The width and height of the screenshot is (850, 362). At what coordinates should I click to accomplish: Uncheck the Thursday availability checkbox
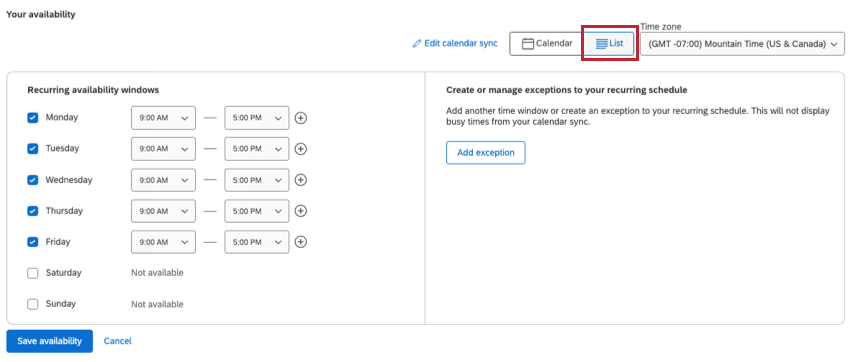click(x=33, y=211)
